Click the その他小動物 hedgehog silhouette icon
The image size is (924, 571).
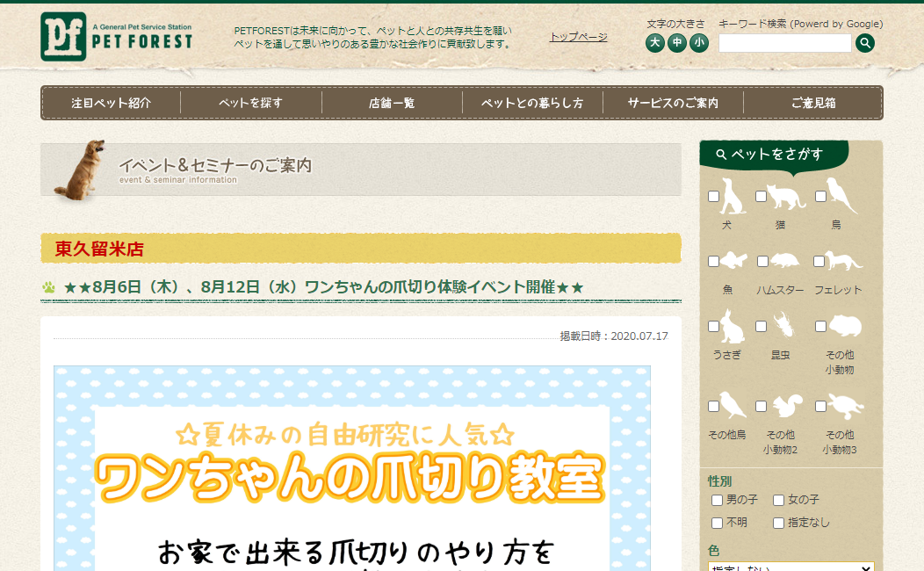click(846, 325)
